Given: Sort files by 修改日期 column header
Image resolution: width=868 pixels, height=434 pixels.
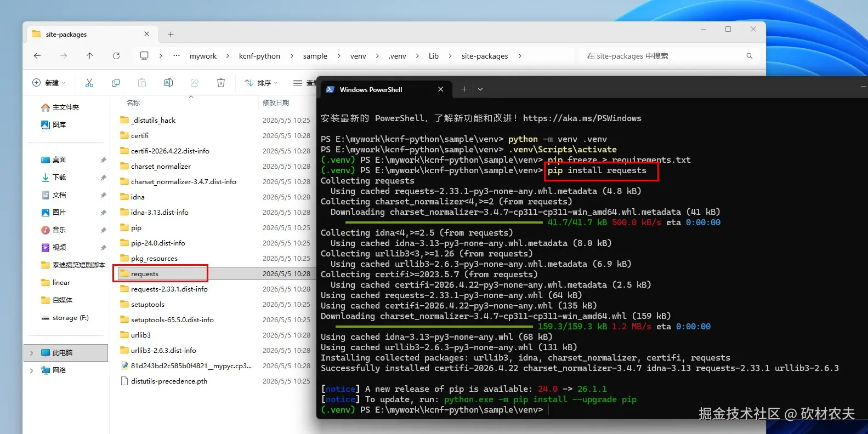Looking at the screenshot, I should coord(276,103).
